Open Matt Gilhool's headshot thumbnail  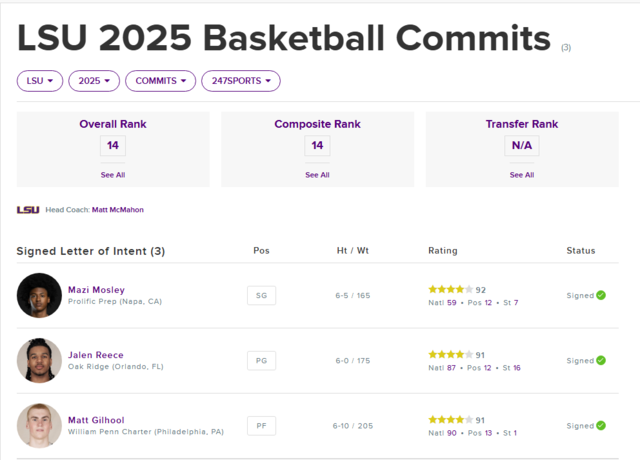39,426
